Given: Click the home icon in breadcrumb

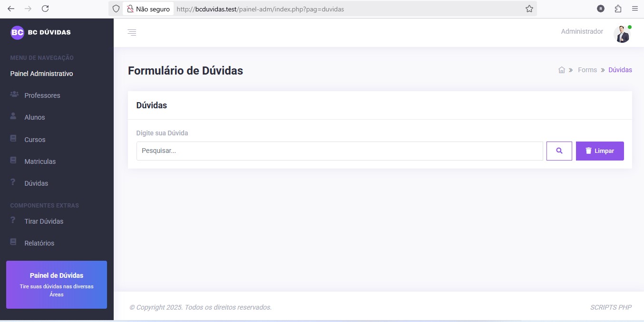Looking at the screenshot, I should [561, 70].
